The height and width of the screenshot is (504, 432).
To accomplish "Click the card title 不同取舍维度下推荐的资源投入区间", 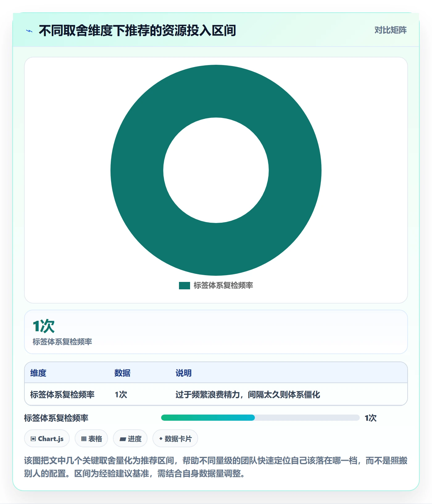I will pos(137,31).
